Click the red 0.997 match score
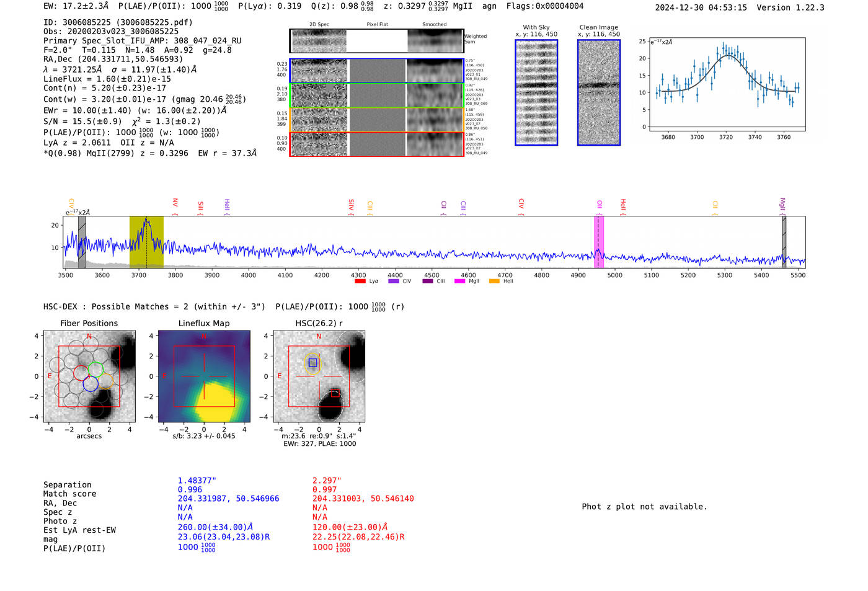Screen dimensions: 868x591 324,490
